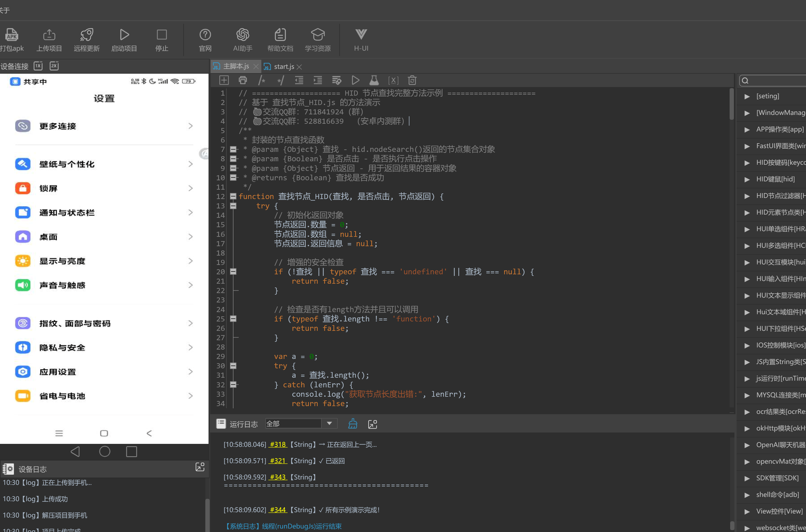806x532 pixels.
Task: Expand the IOS控制模块[ios] node
Action: (x=747, y=345)
